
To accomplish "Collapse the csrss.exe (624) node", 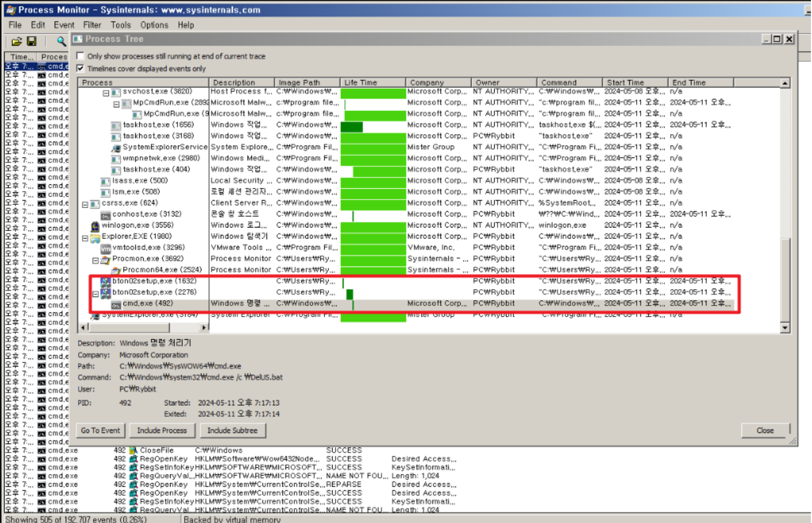I will click(x=85, y=204).
